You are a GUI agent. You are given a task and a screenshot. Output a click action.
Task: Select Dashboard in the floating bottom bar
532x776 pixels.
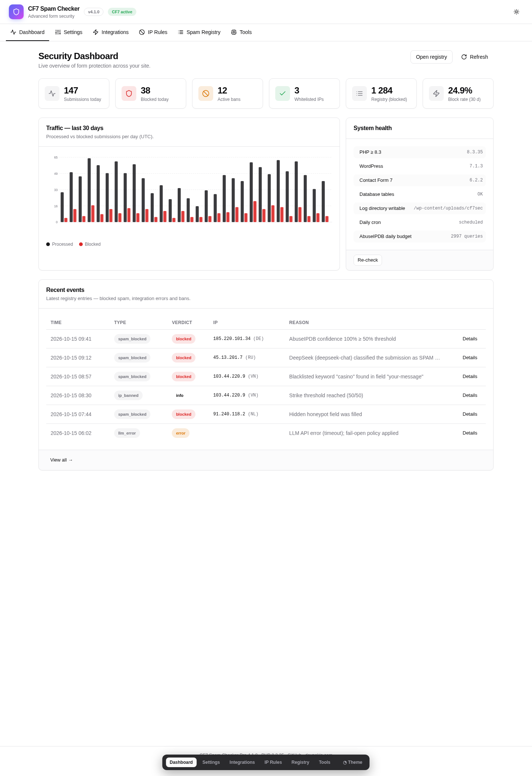tap(181, 762)
